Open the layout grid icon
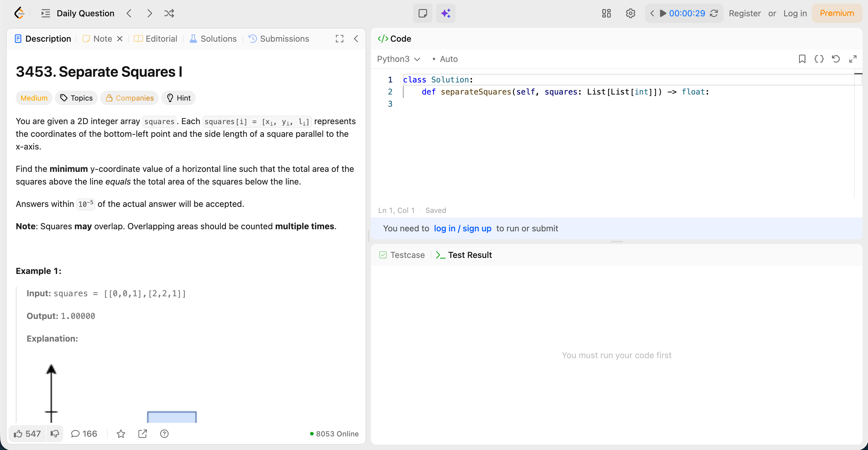868x450 pixels. pyautogui.click(x=606, y=14)
